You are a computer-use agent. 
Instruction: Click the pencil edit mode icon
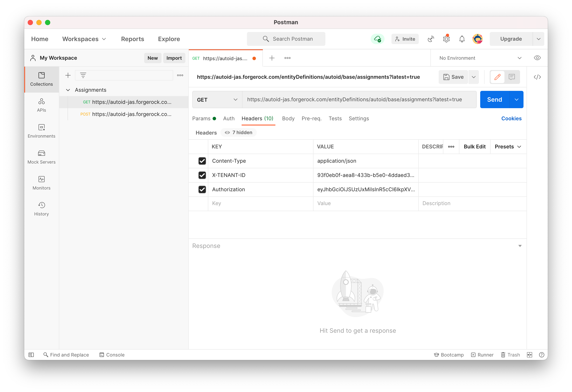click(x=497, y=77)
